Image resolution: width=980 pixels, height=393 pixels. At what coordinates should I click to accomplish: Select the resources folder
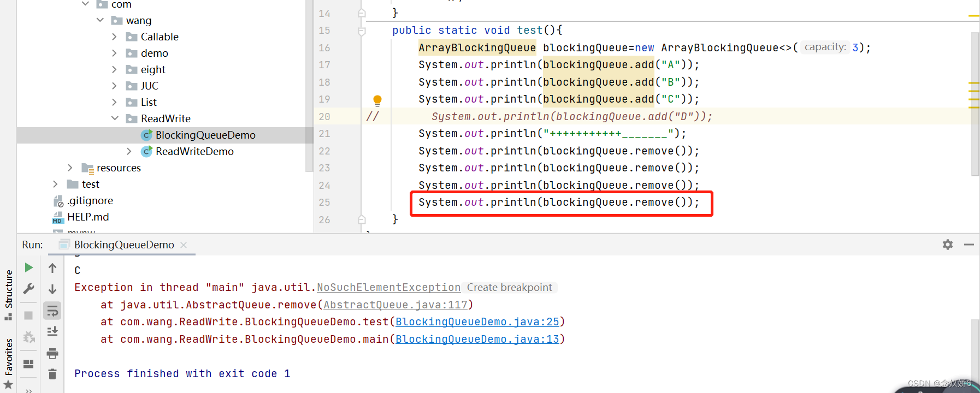pos(119,168)
